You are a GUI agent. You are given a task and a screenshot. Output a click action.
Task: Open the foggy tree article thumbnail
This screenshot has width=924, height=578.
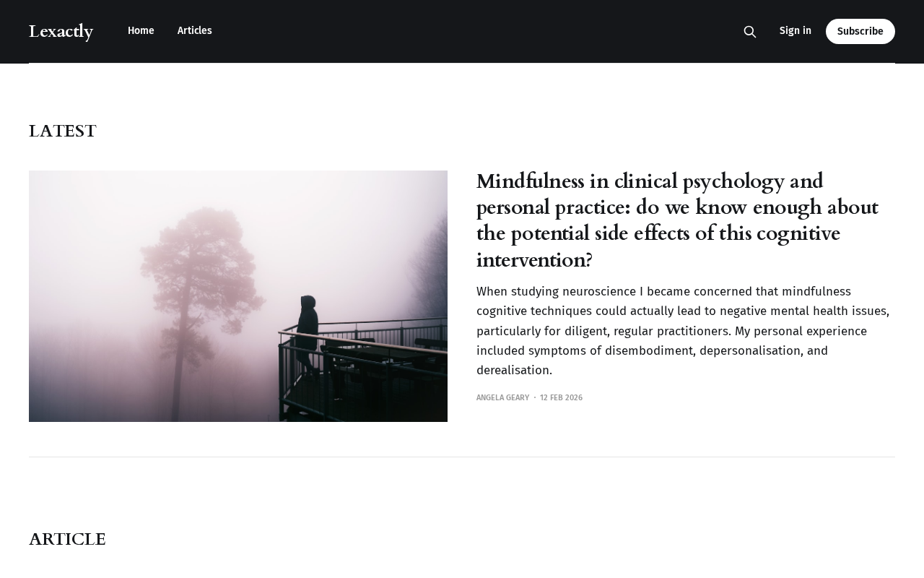pos(238,296)
